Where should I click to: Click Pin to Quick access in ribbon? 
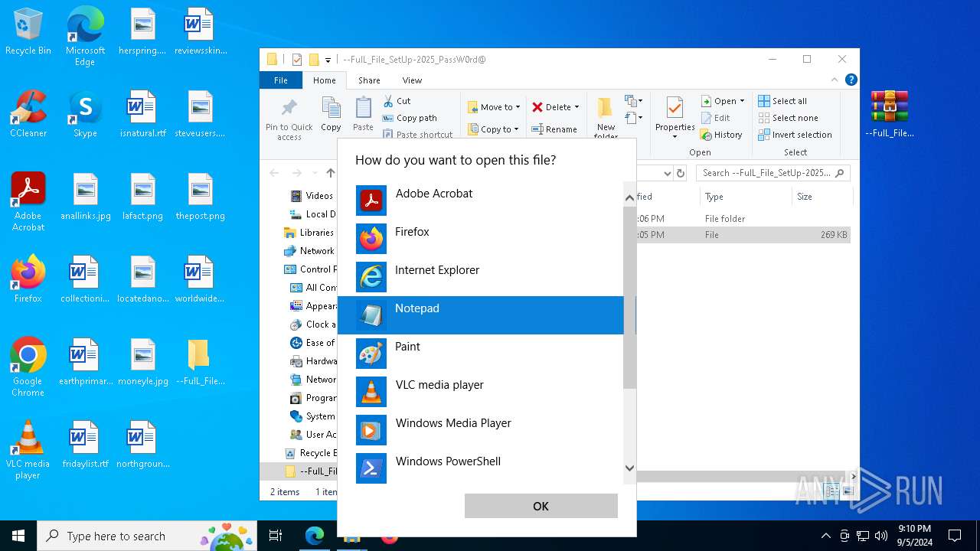click(x=289, y=120)
